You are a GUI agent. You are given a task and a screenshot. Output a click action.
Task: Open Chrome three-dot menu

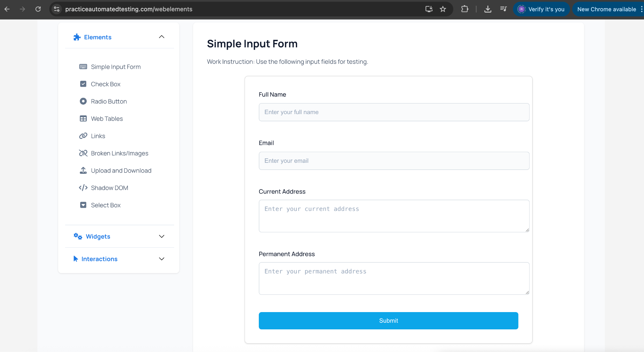(641, 9)
